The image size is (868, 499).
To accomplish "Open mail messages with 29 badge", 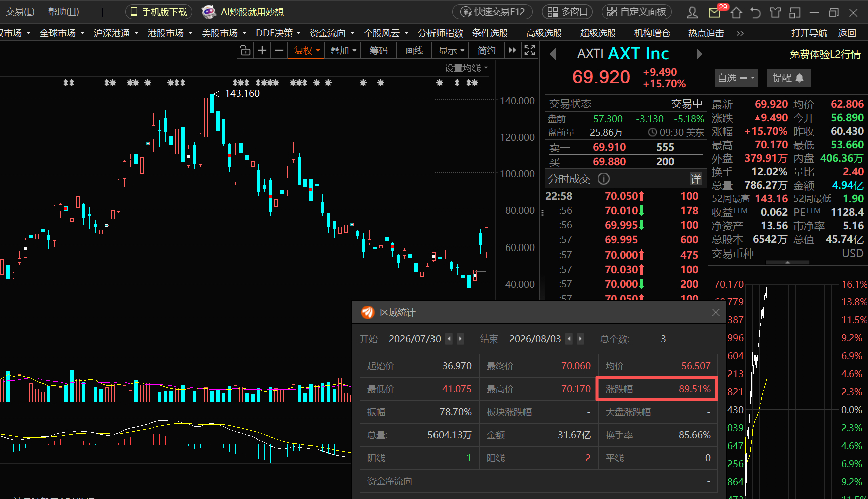I will [715, 12].
